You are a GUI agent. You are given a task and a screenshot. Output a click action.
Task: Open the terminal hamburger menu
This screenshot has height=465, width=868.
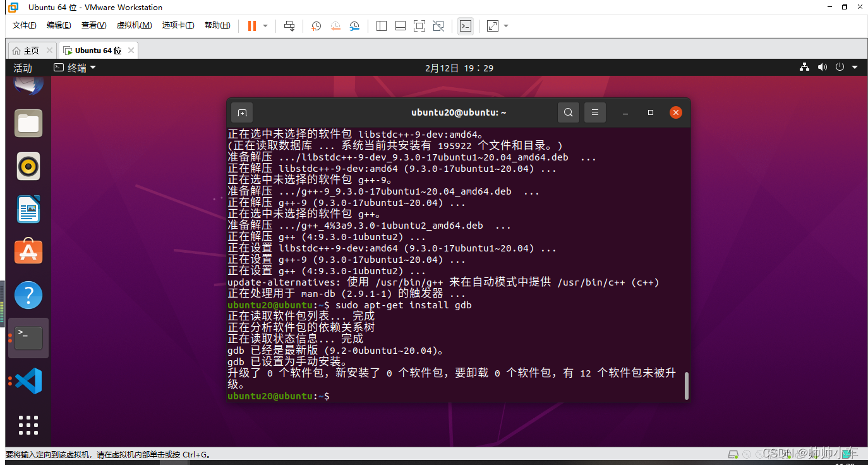pyautogui.click(x=595, y=112)
